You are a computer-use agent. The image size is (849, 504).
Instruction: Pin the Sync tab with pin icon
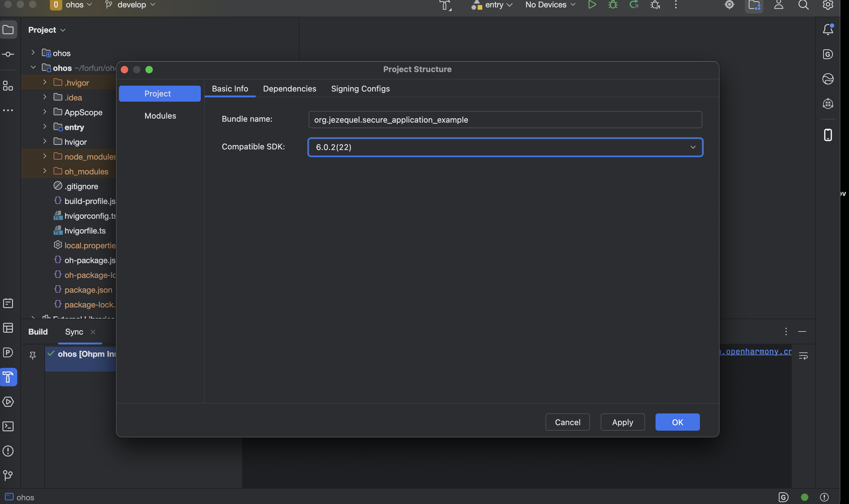click(33, 355)
